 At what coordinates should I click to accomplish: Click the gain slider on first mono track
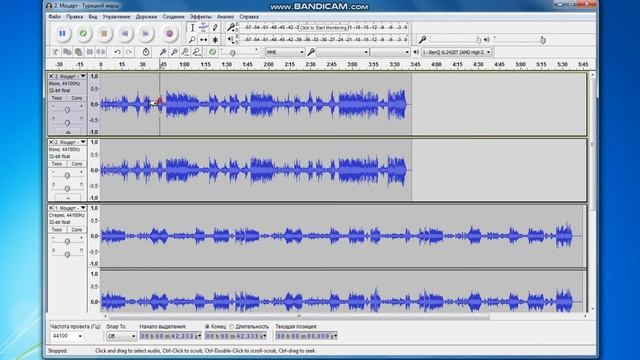(x=67, y=109)
